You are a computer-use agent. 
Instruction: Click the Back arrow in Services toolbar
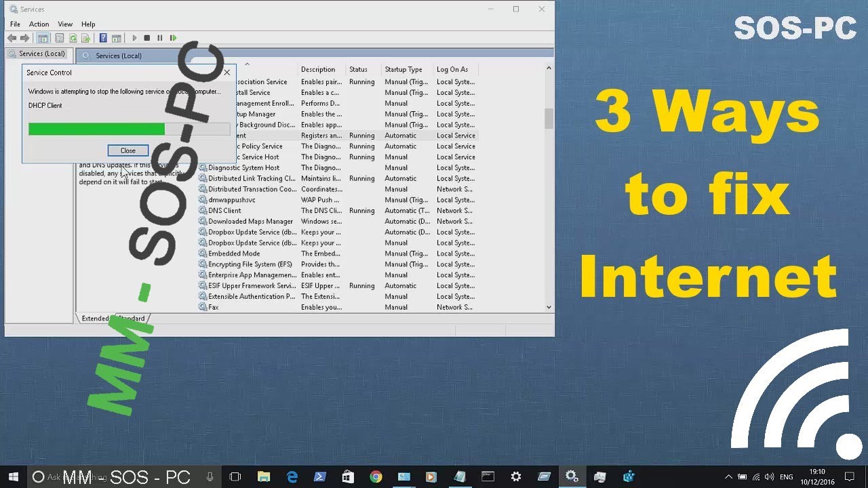pos(12,38)
